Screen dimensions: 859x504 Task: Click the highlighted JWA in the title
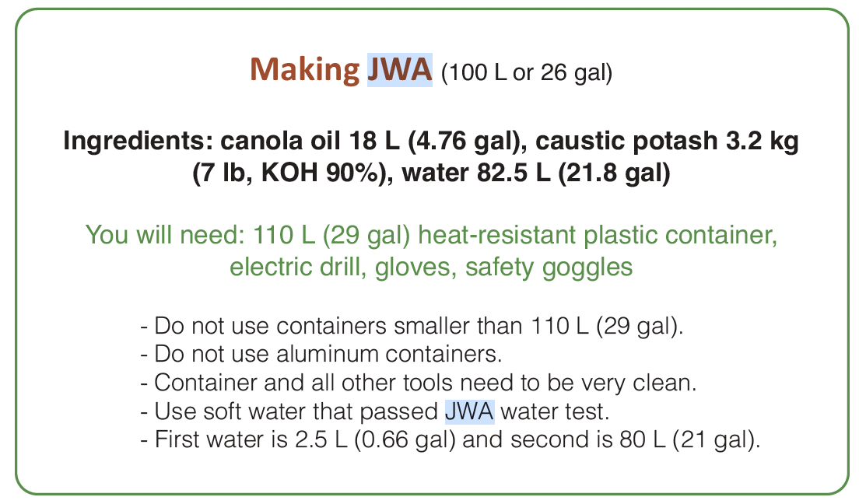point(399,71)
